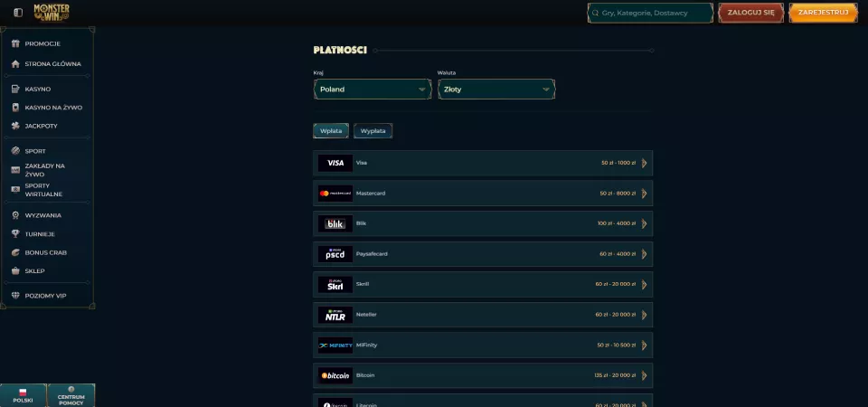This screenshot has height=407, width=868.
Task: Switch to the Wpłata tab
Action: [331, 131]
